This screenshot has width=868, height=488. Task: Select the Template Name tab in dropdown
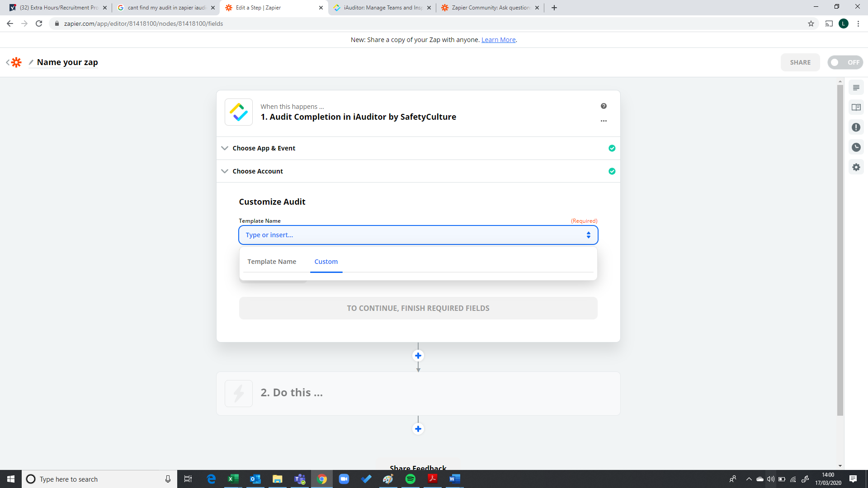click(272, 262)
